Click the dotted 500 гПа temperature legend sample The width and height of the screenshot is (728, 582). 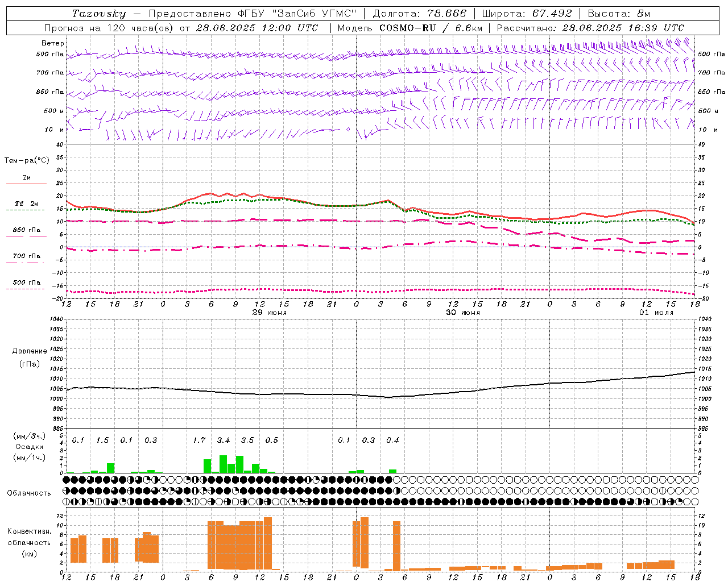(x=26, y=289)
